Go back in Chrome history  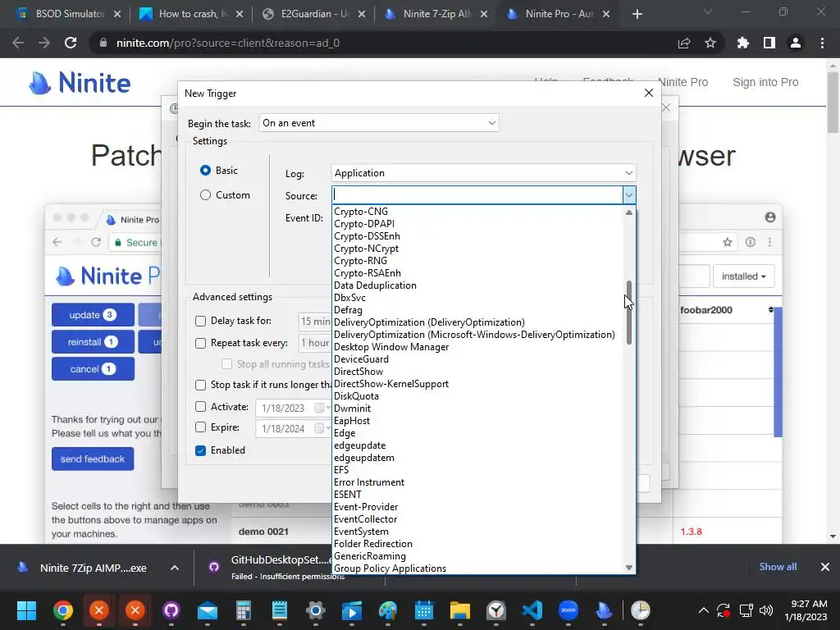[18, 43]
